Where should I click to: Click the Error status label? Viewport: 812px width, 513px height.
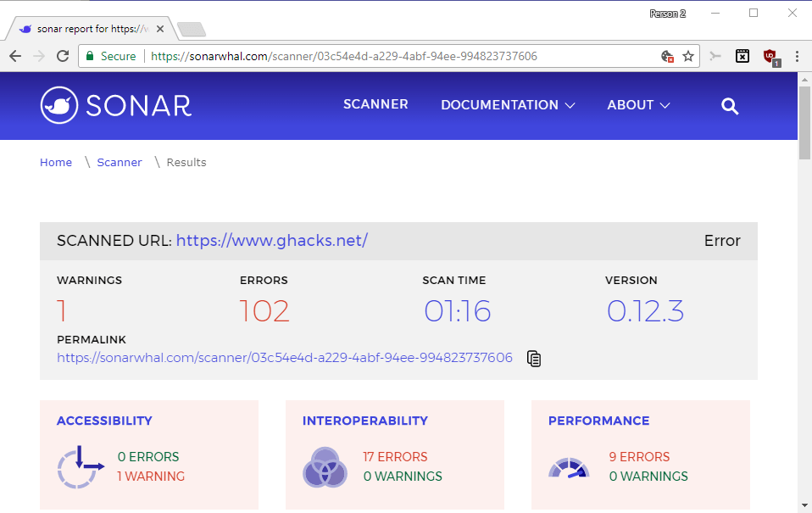click(722, 241)
